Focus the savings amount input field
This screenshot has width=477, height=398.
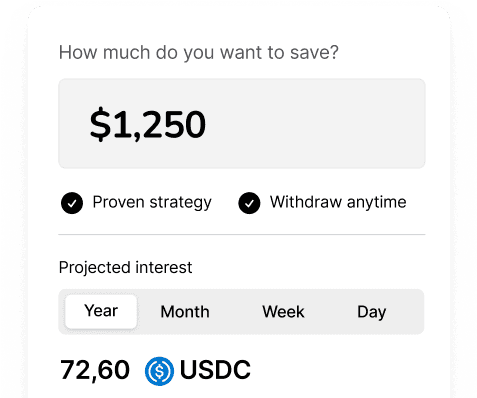coord(242,124)
